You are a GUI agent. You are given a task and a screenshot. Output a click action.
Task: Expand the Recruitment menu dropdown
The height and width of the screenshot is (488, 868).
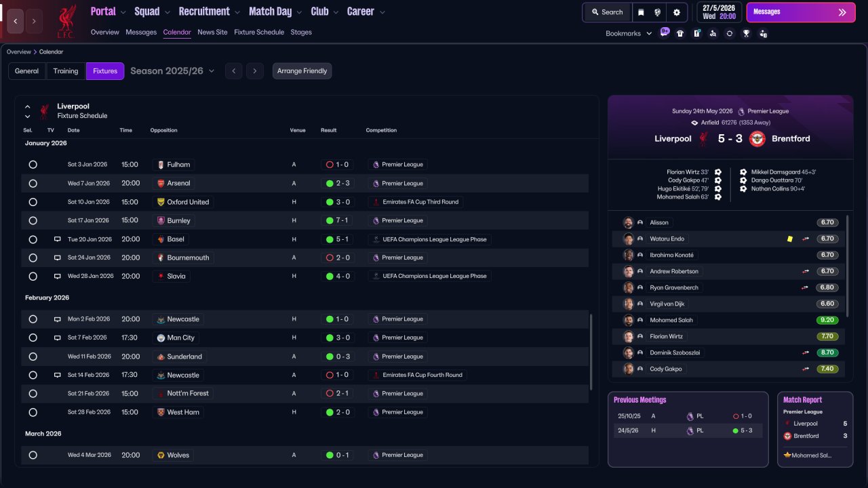[237, 12]
